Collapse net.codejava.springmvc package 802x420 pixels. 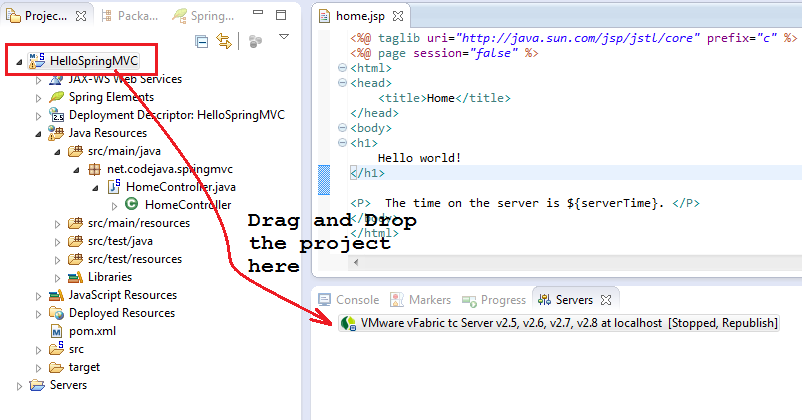pos(76,170)
